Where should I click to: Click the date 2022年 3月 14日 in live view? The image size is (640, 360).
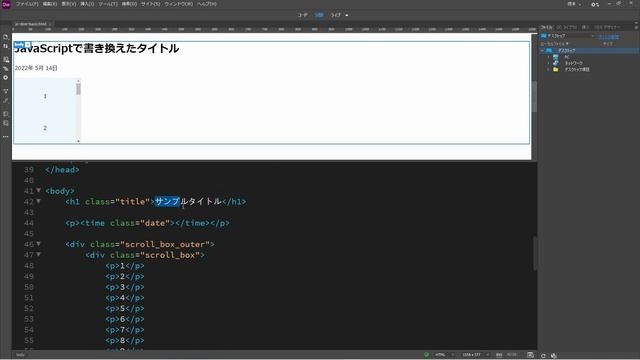click(36, 68)
